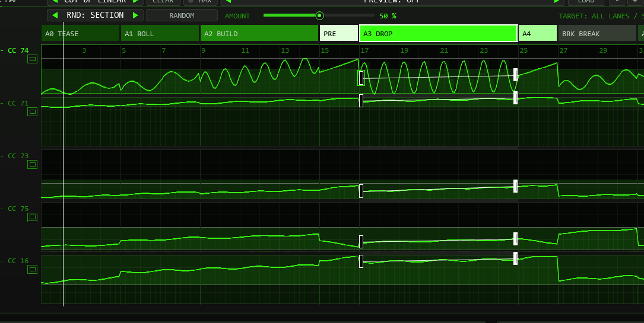Click bar 7 on the ruler
Viewport: 644px width, 323px height.
click(x=163, y=50)
